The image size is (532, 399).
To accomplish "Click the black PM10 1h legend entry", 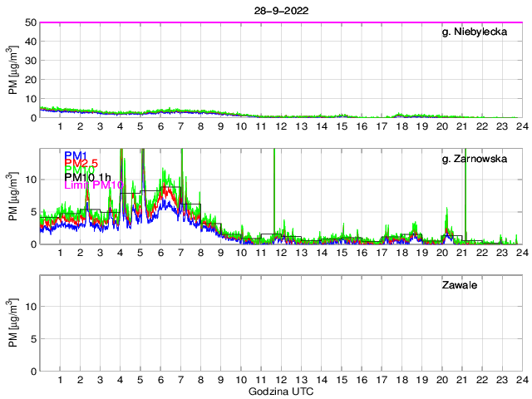I will (86, 175).
